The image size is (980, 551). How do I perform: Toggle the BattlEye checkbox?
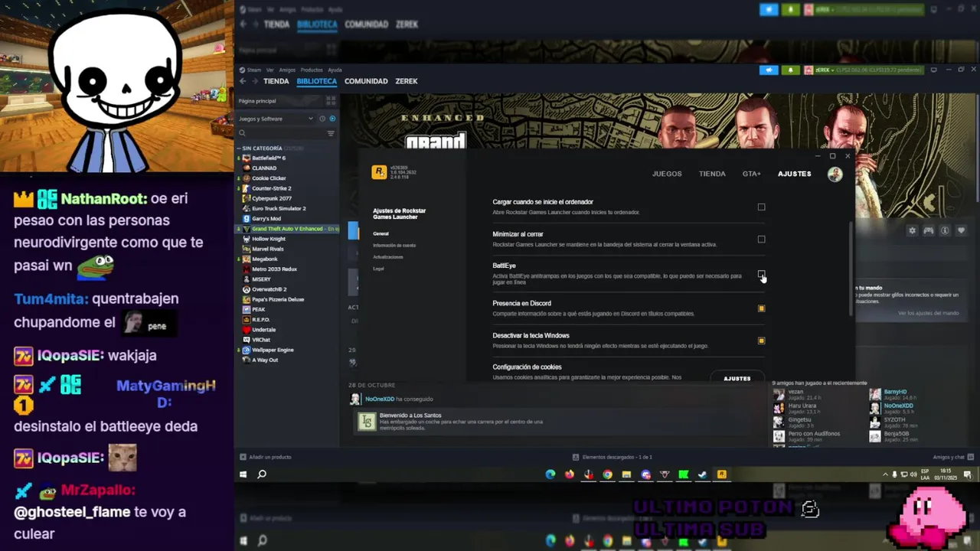pos(761,274)
